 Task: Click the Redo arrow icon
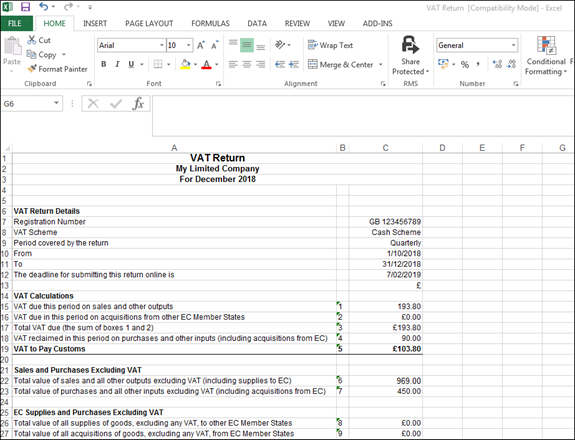coord(68,7)
